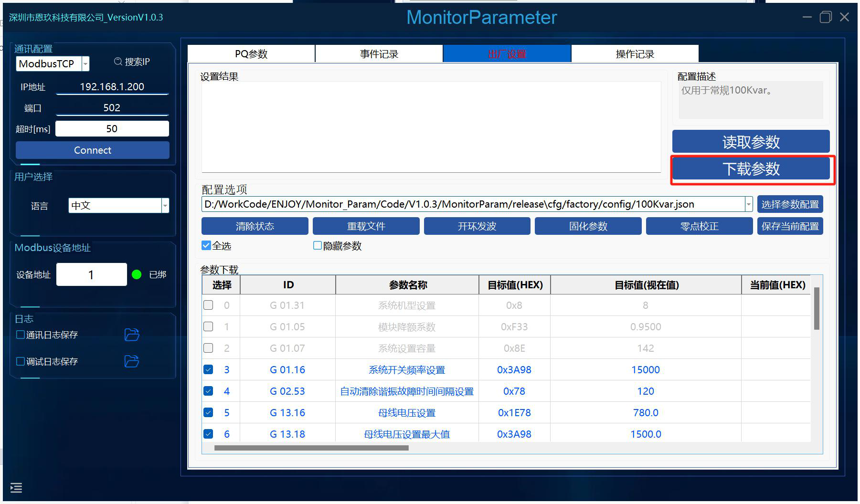Click the 开环发波 button
This screenshot has width=860, height=504.
point(477,226)
